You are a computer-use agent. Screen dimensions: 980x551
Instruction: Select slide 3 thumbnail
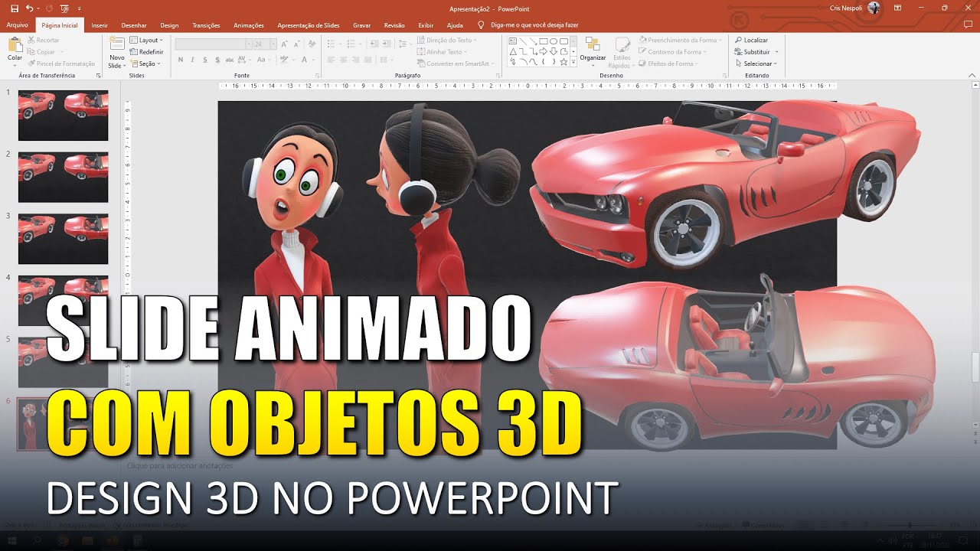tap(63, 239)
